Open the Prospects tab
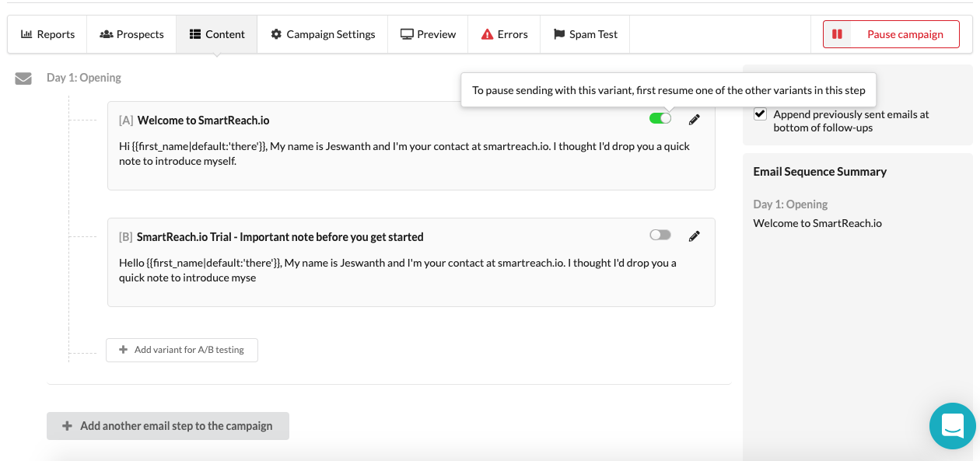The width and height of the screenshot is (980, 461). 131,34
